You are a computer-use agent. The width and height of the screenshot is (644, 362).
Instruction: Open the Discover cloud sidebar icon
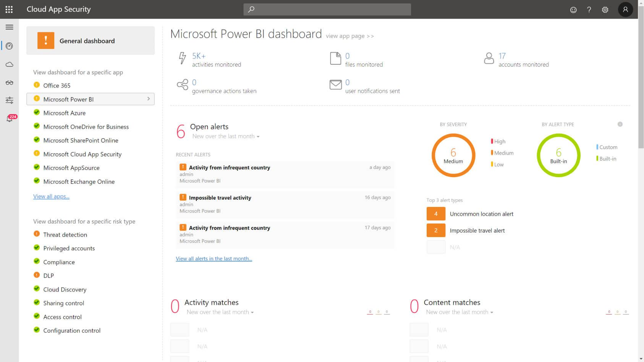pyautogui.click(x=10, y=64)
